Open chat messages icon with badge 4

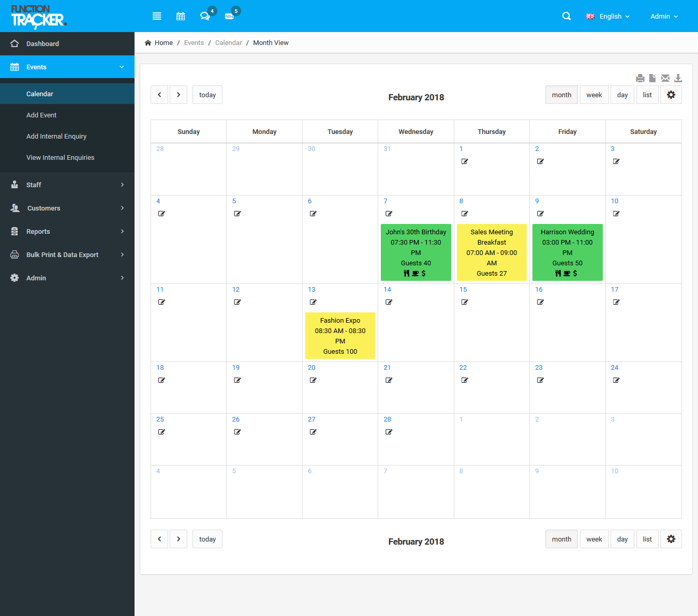tap(205, 16)
